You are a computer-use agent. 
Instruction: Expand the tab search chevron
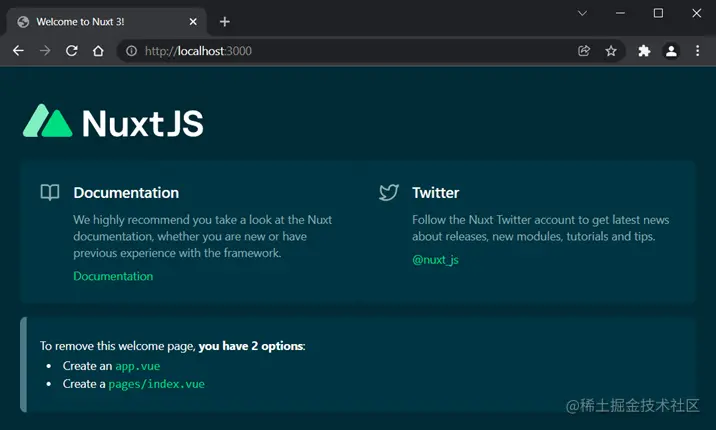click(x=582, y=13)
